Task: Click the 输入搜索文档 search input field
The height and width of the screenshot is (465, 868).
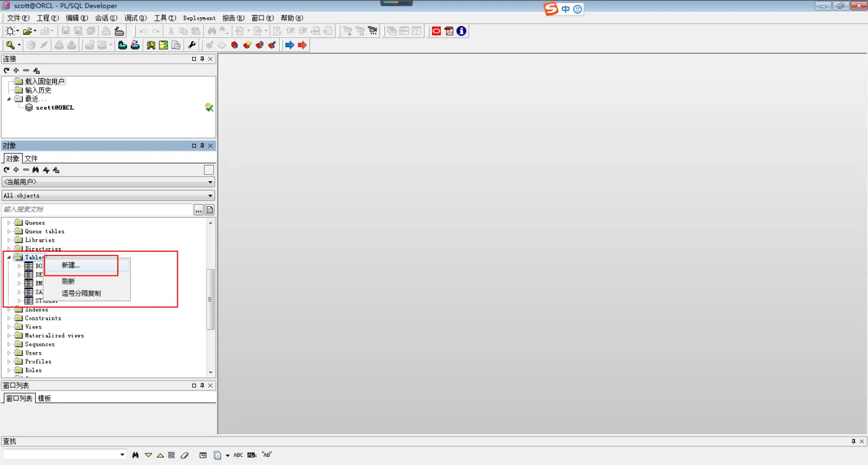Action: point(96,210)
